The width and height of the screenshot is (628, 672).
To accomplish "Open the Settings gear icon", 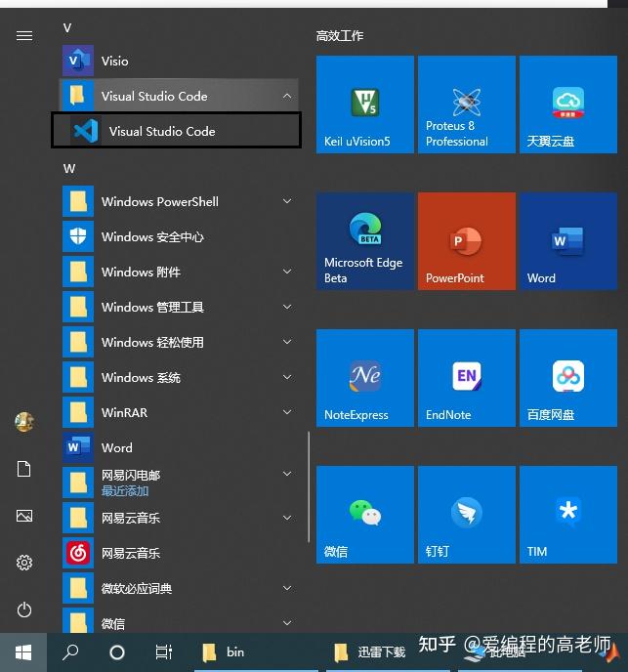I will click(24, 563).
